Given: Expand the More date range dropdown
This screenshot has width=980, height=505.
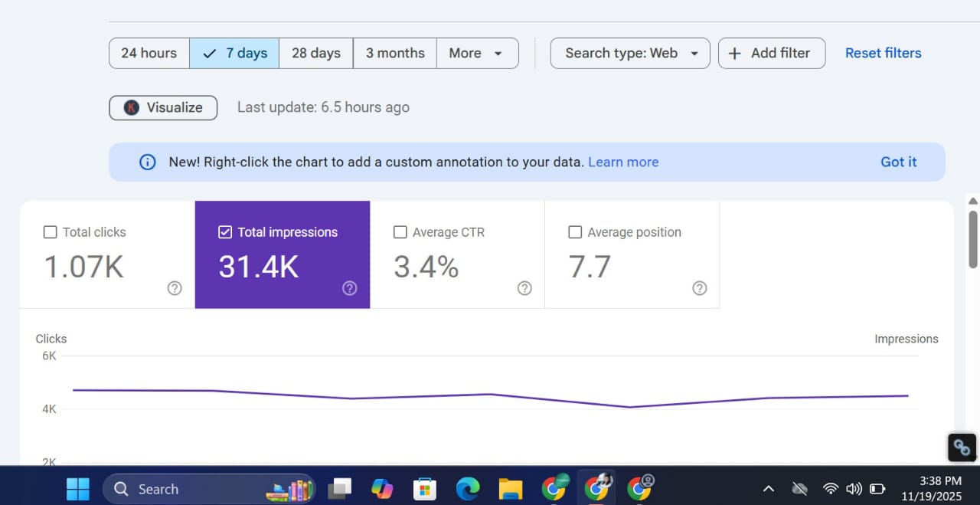Looking at the screenshot, I should [x=476, y=53].
